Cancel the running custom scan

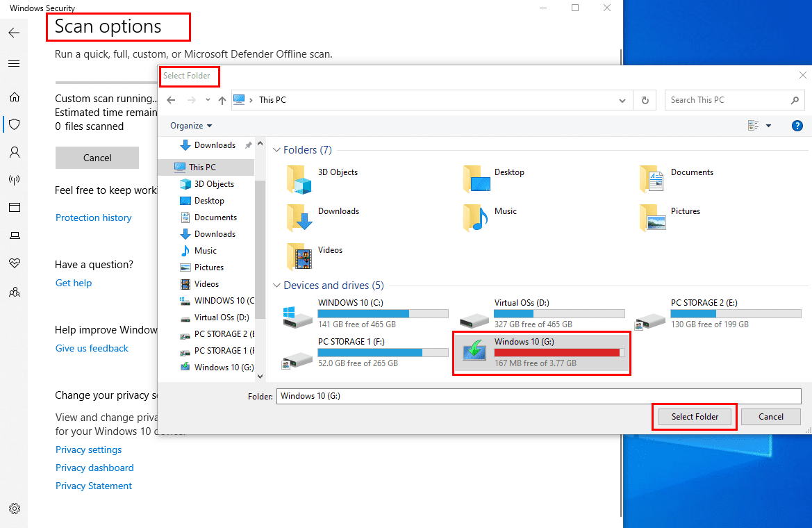pos(97,158)
